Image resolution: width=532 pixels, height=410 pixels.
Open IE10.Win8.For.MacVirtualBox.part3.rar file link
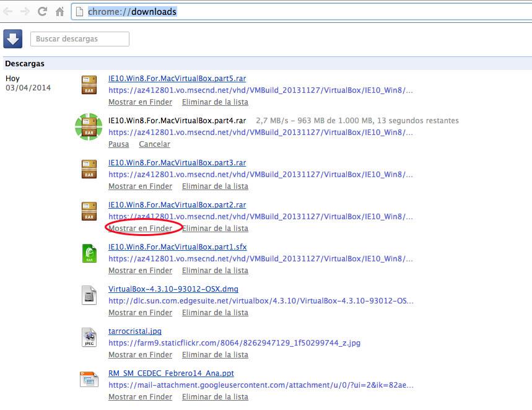point(177,163)
